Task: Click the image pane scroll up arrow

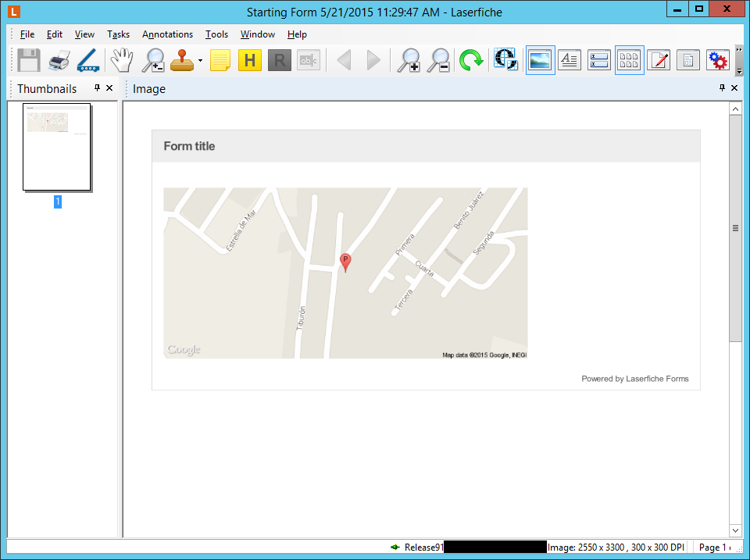Action: 735,109
